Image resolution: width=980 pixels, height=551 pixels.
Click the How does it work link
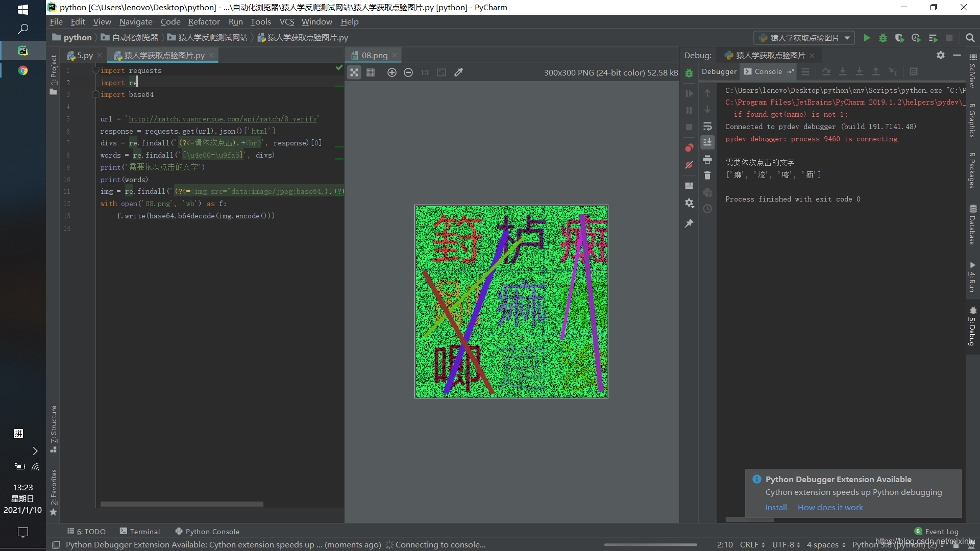pyautogui.click(x=830, y=507)
